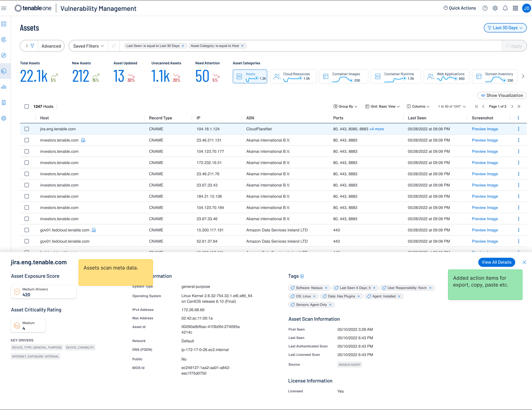Click the Advanced filter button
Viewport: 532px width, 410px height.
[x=51, y=46]
